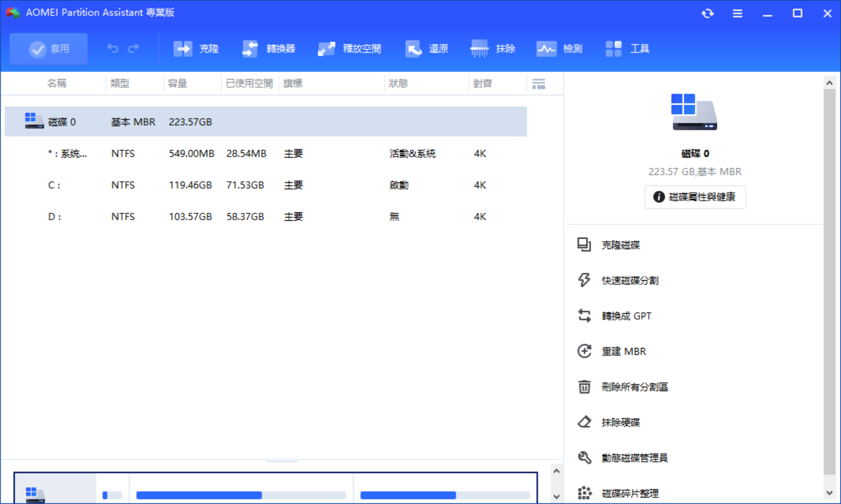Select the C: partition row

click(x=266, y=185)
